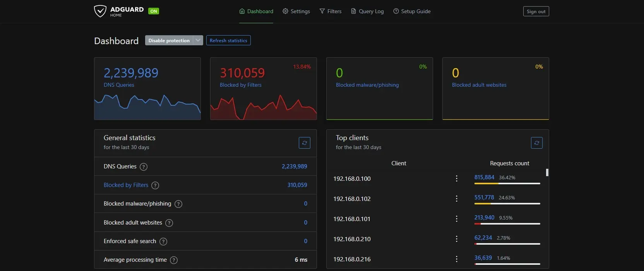Refresh the Top clients panel
This screenshot has width=644, height=271.
point(537,143)
